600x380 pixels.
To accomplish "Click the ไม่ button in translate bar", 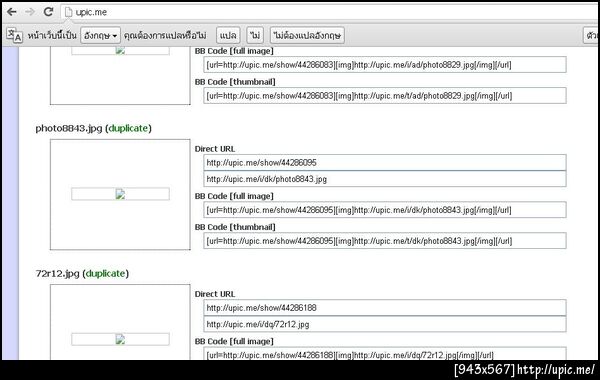I will click(255, 36).
